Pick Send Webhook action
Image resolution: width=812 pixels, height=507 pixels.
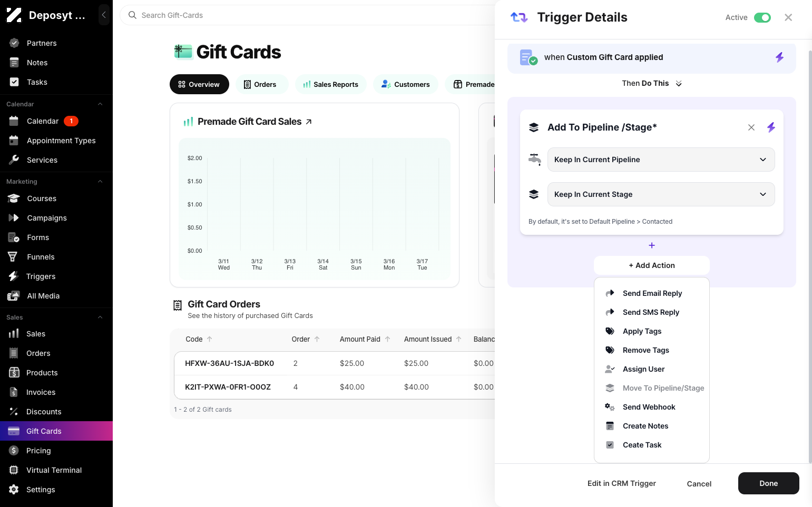[x=652, y=407]
